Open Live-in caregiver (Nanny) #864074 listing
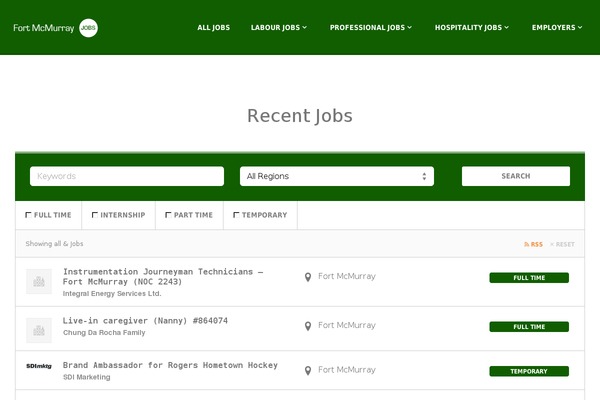This screenshot has width=600, height=400. tap(145, 321)
